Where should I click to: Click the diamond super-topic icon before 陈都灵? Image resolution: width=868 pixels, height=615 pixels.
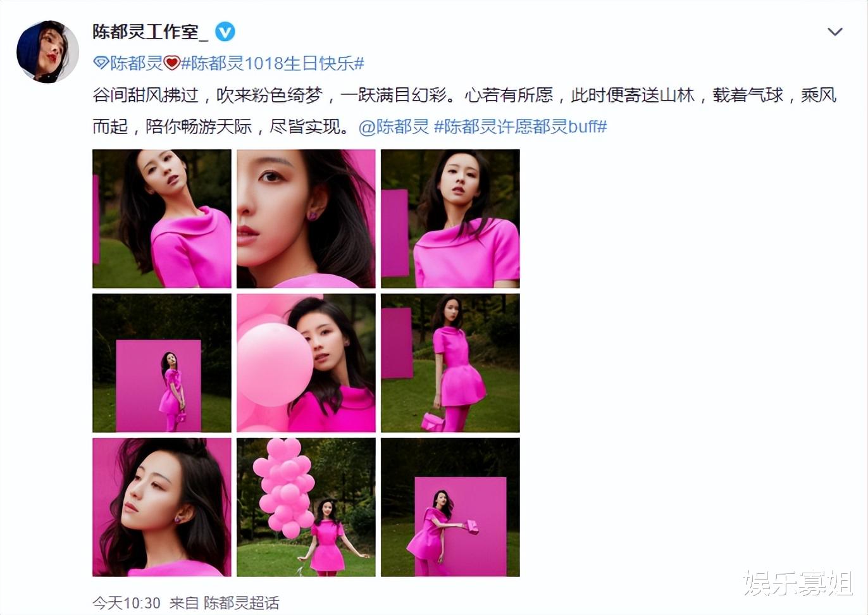coord(101,63)
